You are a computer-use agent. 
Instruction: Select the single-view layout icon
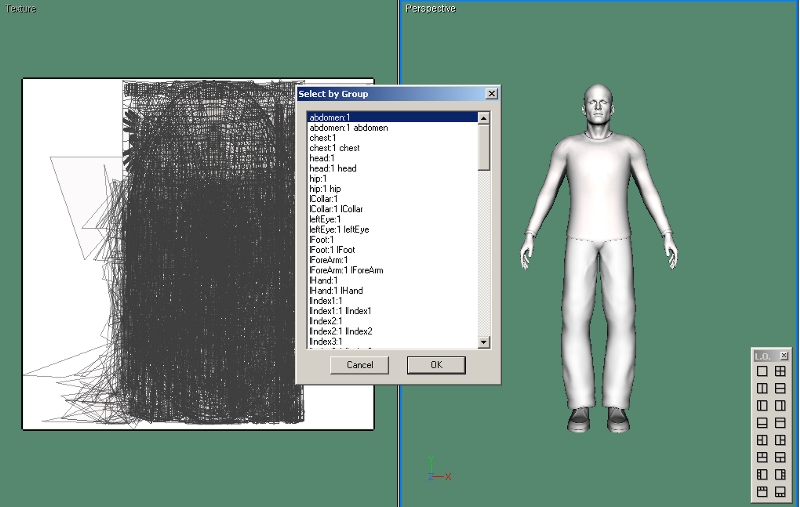[762, 371]
